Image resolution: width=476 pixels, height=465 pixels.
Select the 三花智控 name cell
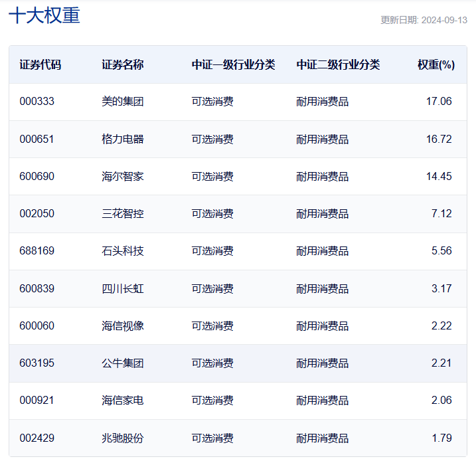122,213
